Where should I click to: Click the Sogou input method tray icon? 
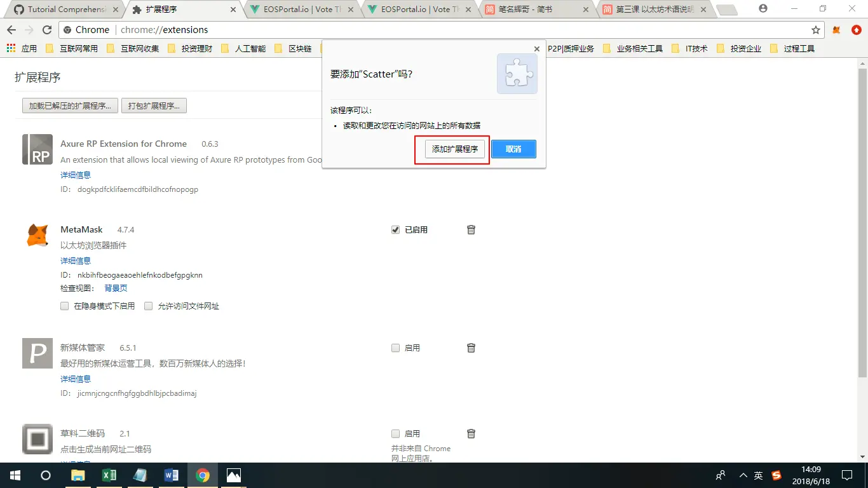[x=776, y=475]
